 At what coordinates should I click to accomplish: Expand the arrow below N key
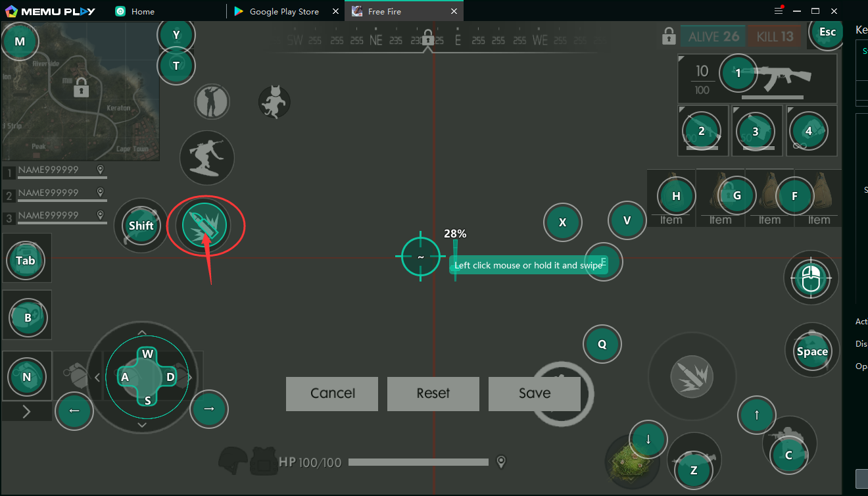pos(26,412)
